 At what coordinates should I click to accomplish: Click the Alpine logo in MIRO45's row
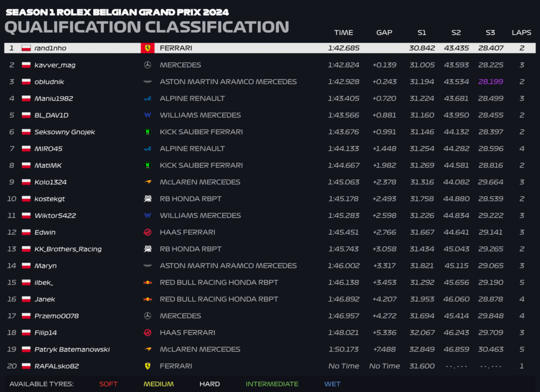[148, 149]
